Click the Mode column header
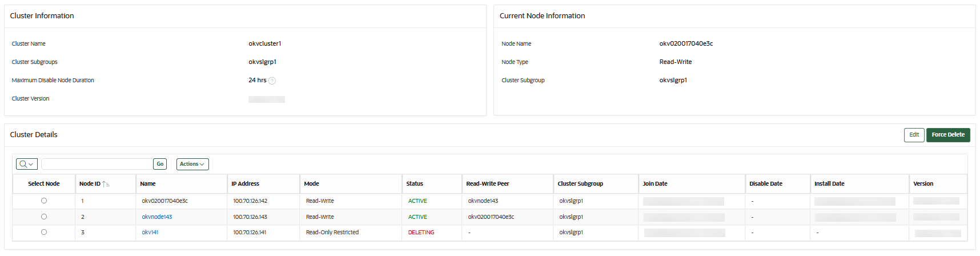Screen dimensions: 980x256 click(x=311, y=184)
